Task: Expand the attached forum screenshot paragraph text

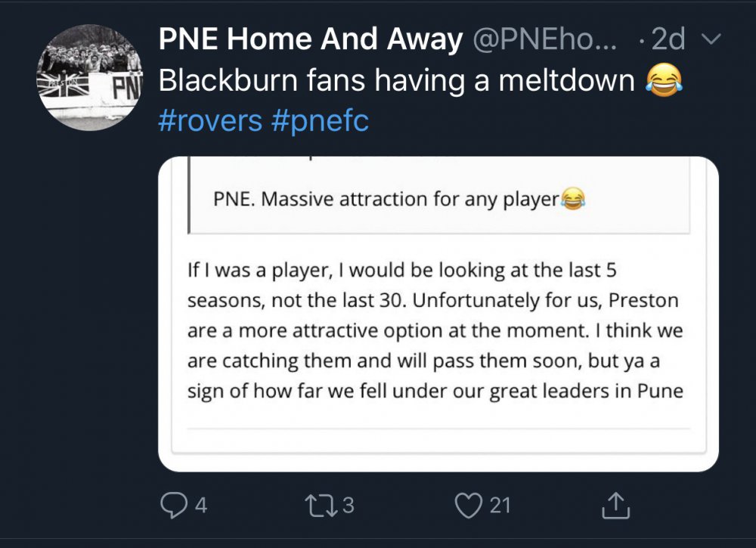Action: pyautogui.click(x=435, y=331)
